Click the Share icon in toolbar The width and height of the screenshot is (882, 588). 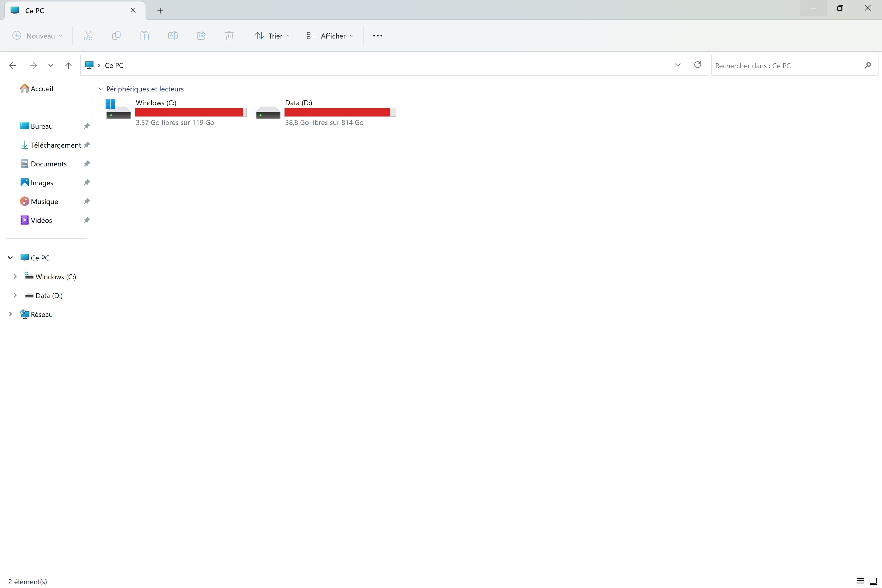coord(201,36)
